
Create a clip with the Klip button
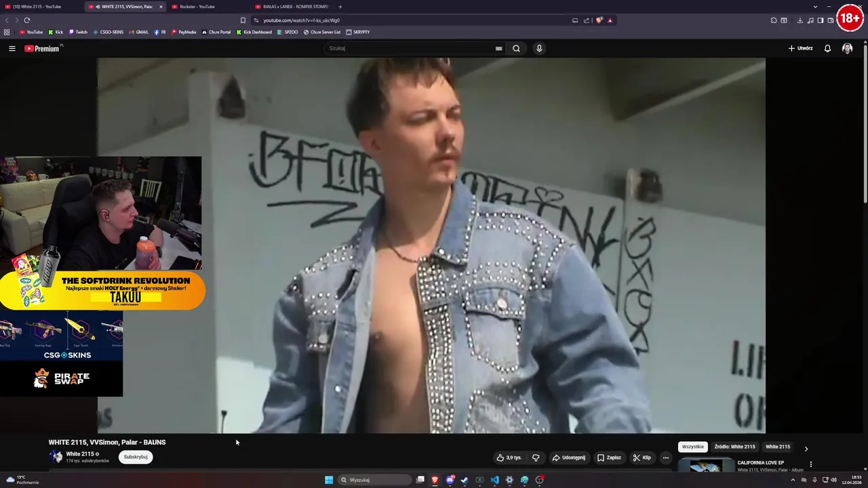[x=642, y=457]
